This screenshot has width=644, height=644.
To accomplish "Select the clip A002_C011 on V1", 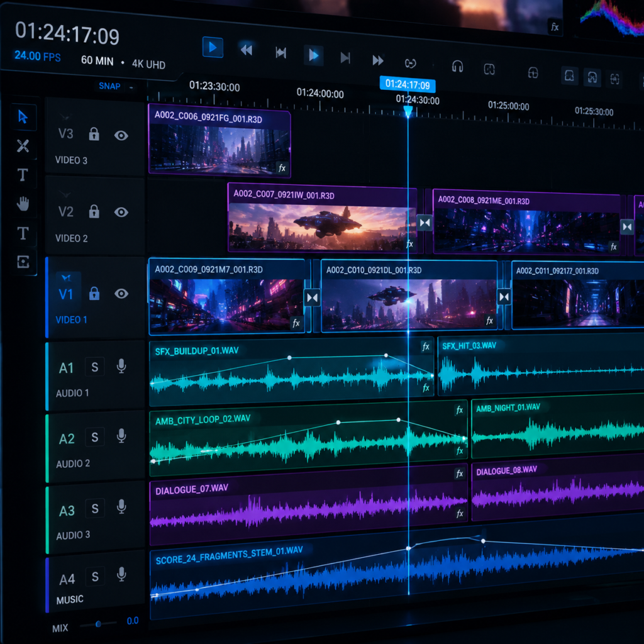I will (577, 296).
